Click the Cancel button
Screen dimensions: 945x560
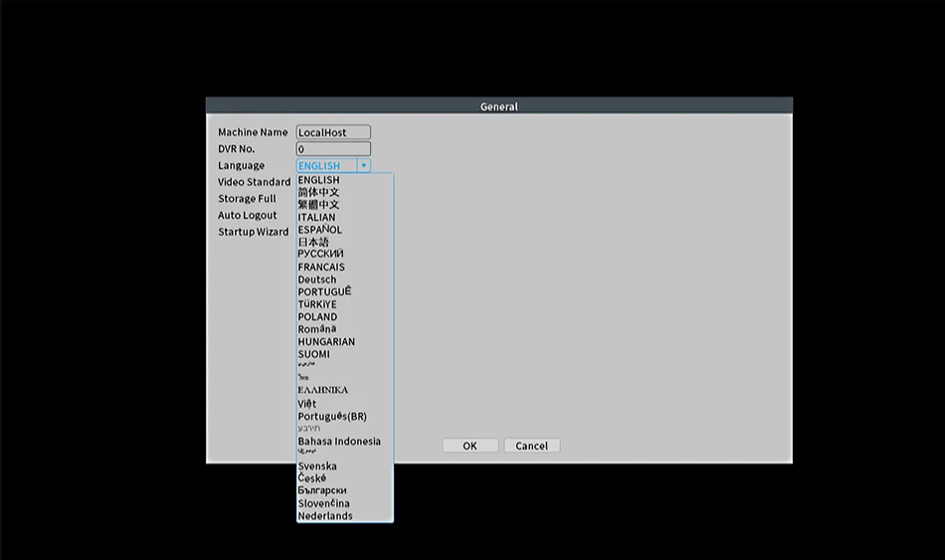point(531,446)
